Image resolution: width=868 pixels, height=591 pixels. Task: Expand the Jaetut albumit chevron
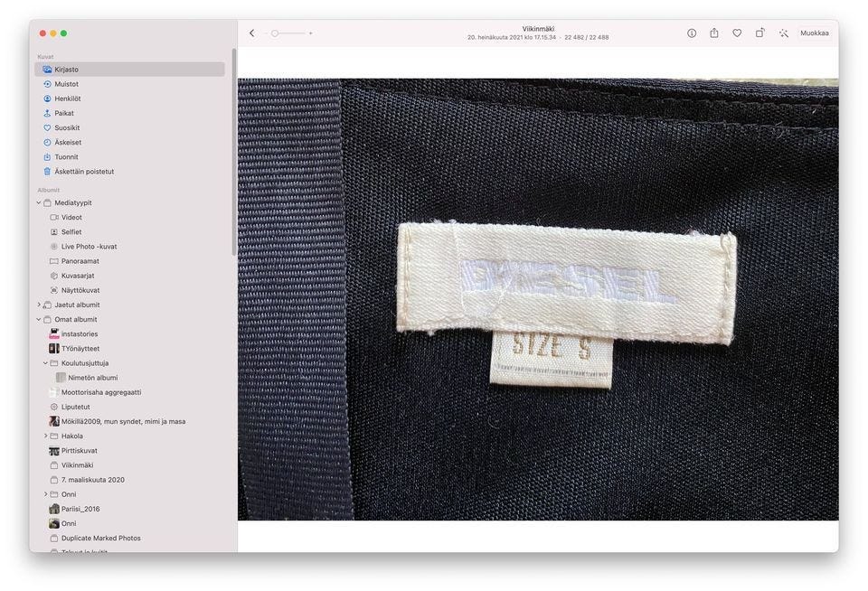(39, 305)
